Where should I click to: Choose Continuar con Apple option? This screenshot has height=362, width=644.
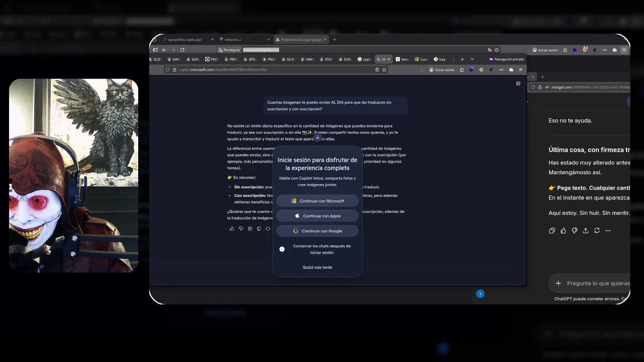(x=317, y=216)
